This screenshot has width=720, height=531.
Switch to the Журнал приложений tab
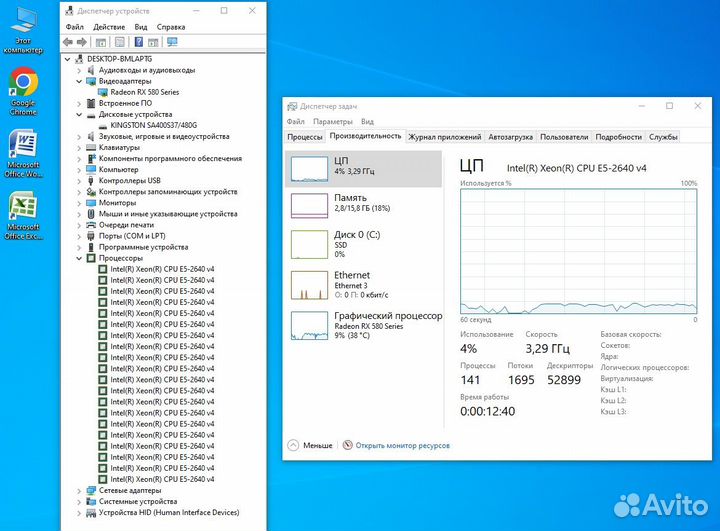pyautogui.click(x=445, y=137)
